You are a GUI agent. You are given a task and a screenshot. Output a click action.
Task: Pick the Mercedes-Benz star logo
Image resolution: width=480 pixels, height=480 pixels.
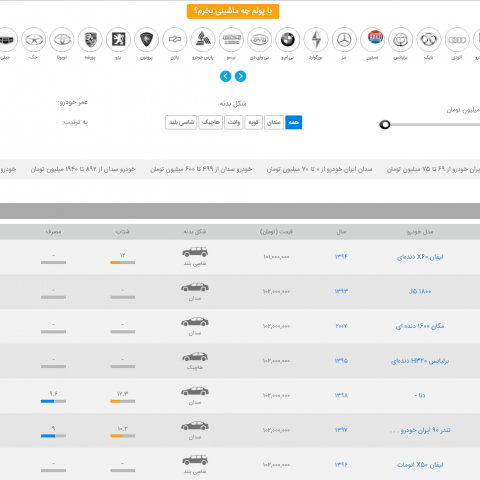tap(344, 40)
